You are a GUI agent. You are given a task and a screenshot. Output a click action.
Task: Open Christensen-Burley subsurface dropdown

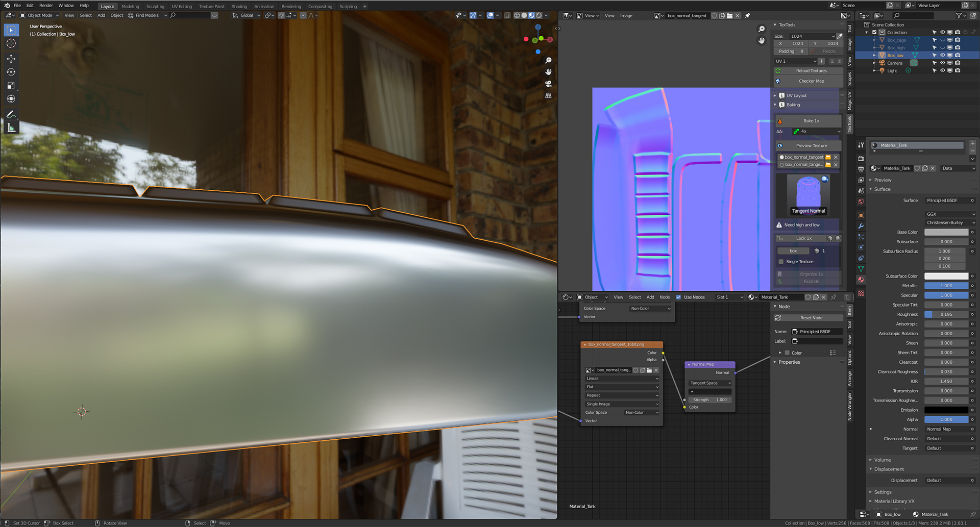click(950, 223)
